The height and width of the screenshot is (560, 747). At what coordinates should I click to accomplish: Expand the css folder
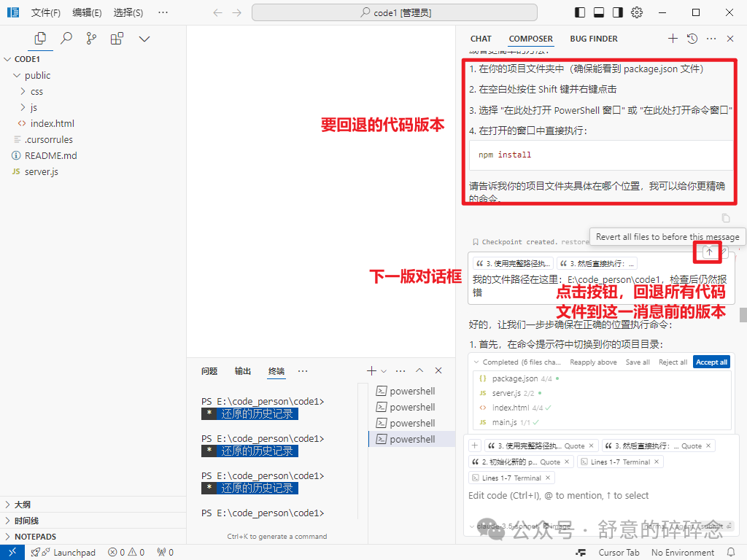point(93,91)
